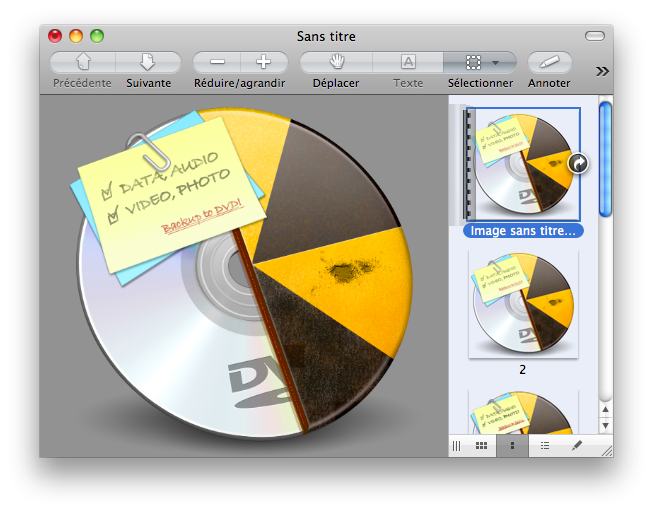Show hidden toolbar items via double chevron
Screen dimensions: 653x512
pos(602,72)
